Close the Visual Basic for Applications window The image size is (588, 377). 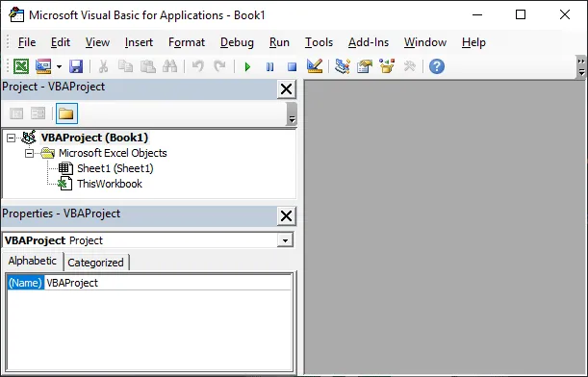tap(565, 15)
